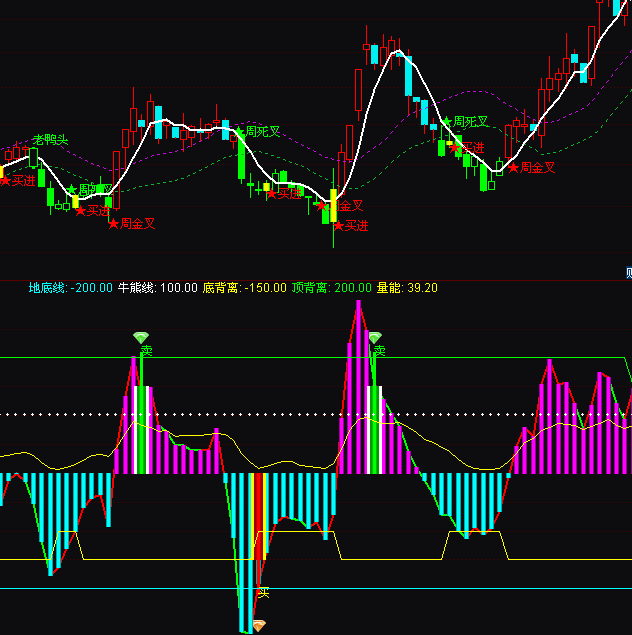Click the 买 text above the orange diamond
The height and width of the screenshot is (635, 632).
tap(263, 593)
